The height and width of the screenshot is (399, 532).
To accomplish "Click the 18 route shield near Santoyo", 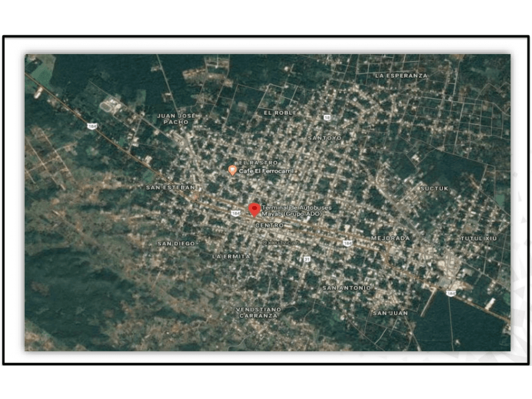I will click(x=327, y=117).
